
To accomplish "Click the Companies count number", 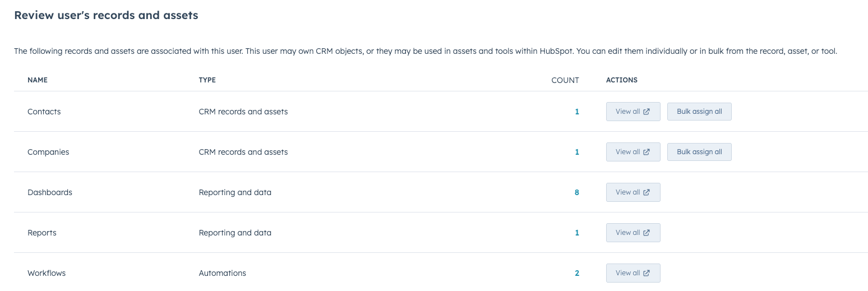I will (x=577, y=152).
